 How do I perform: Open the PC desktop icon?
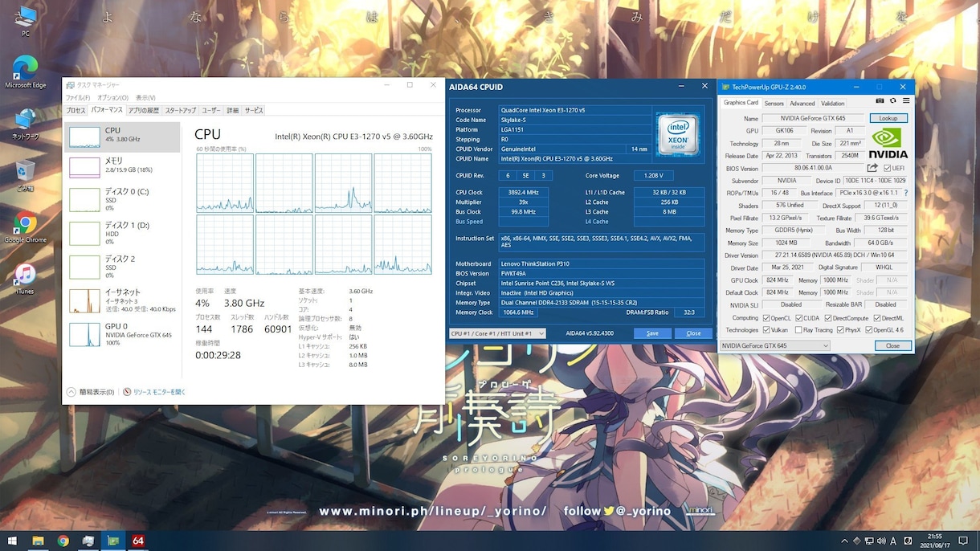[x=26, y=21]
